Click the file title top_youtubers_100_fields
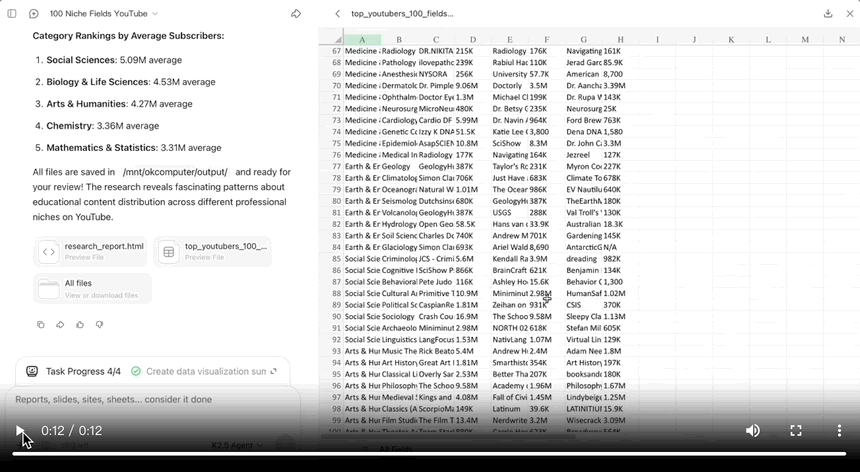Screen dimensions: 860x472 point(402,14)
